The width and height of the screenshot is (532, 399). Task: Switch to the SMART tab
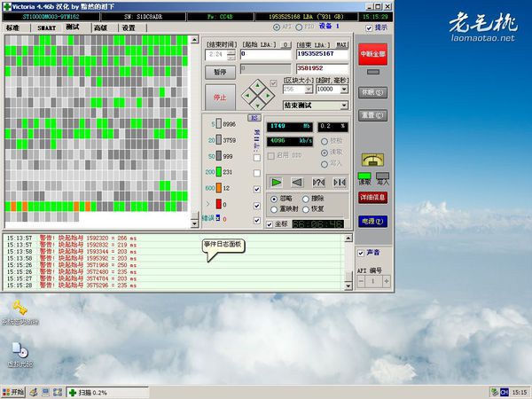coord(46,27)
